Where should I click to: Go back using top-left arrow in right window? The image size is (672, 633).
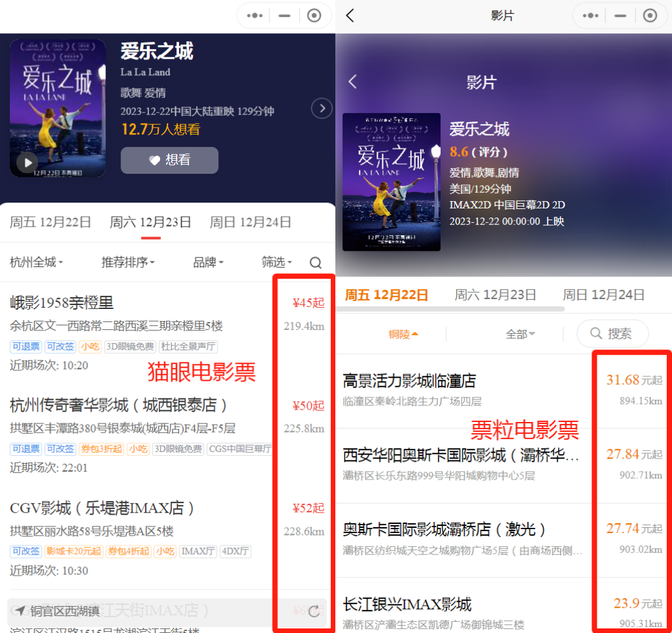[x=350, y=16]
